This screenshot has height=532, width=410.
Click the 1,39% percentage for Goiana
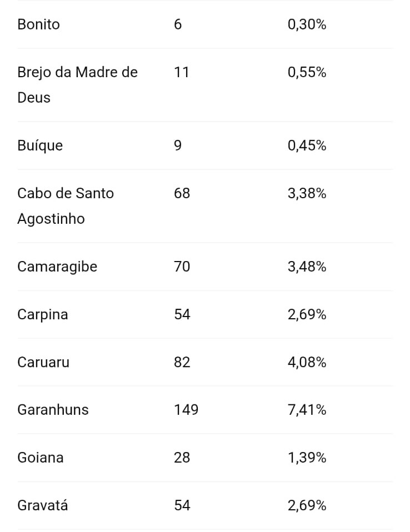[307, 458]
